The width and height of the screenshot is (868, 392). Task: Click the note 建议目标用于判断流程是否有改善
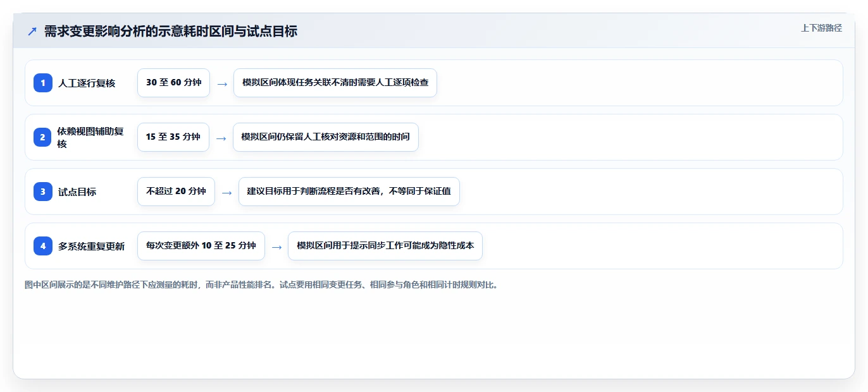point(349,192)
